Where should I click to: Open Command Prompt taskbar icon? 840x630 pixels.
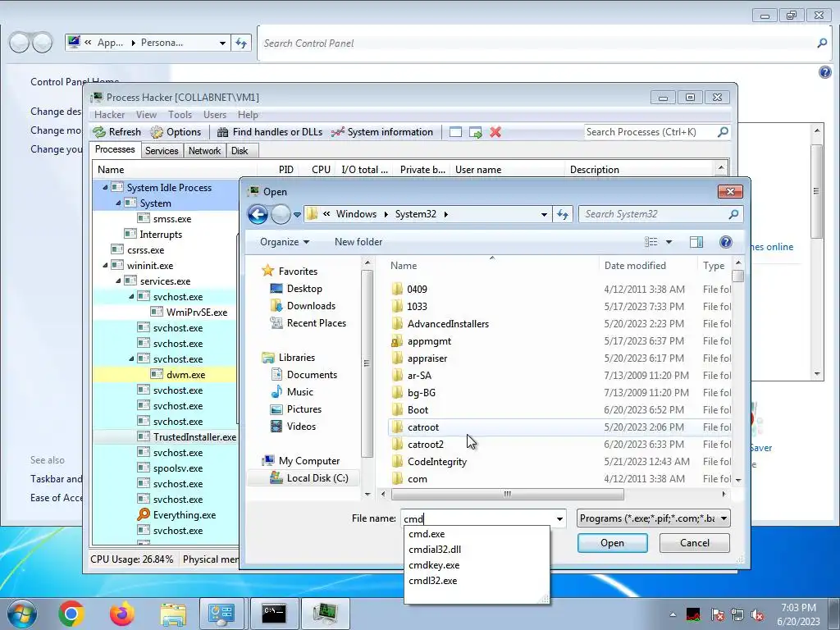(274, 614)
